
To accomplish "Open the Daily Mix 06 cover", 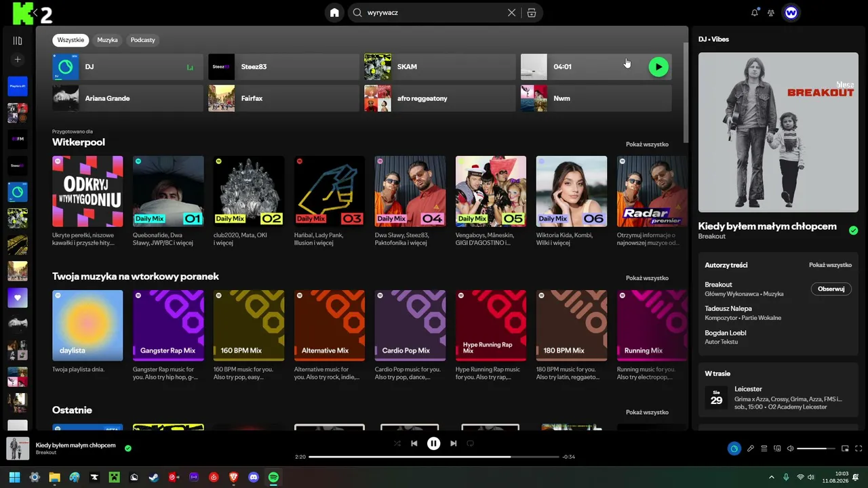I will coord(572,191).
